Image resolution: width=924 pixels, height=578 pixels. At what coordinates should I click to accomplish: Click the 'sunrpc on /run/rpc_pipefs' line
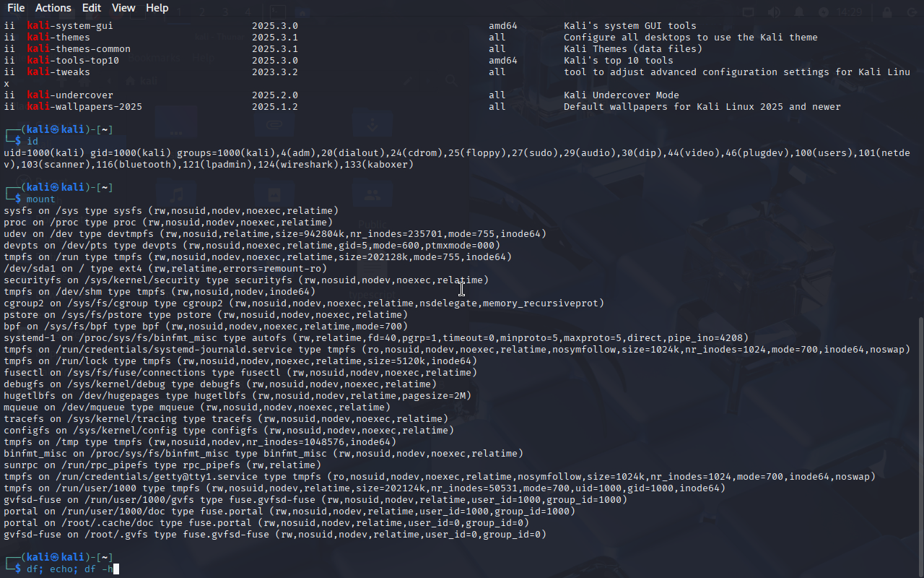click(x=162, y=465)
